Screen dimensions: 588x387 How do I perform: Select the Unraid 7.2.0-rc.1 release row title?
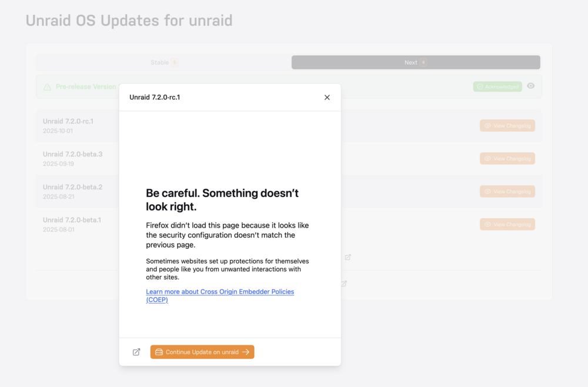(x=68, y=121)
